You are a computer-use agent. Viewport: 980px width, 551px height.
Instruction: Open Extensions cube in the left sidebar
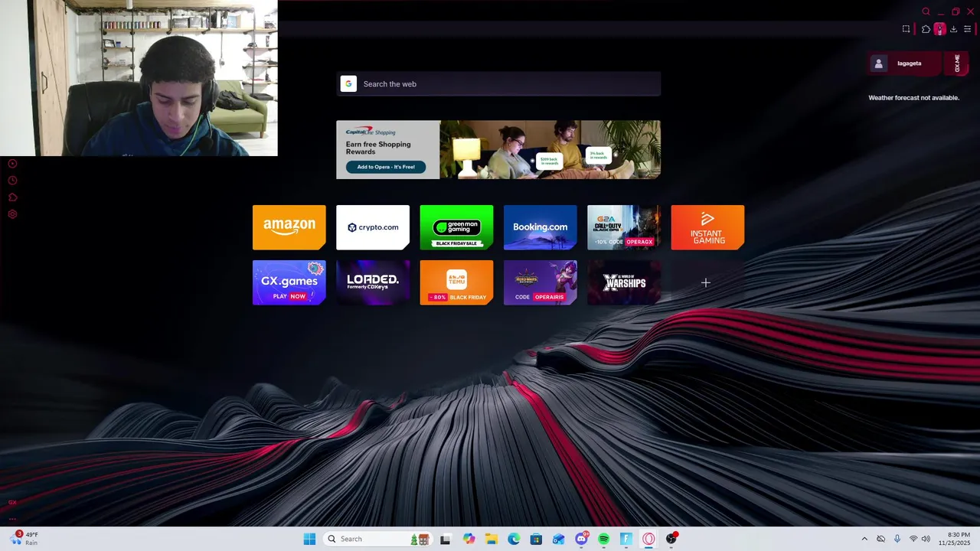point(12,197)
